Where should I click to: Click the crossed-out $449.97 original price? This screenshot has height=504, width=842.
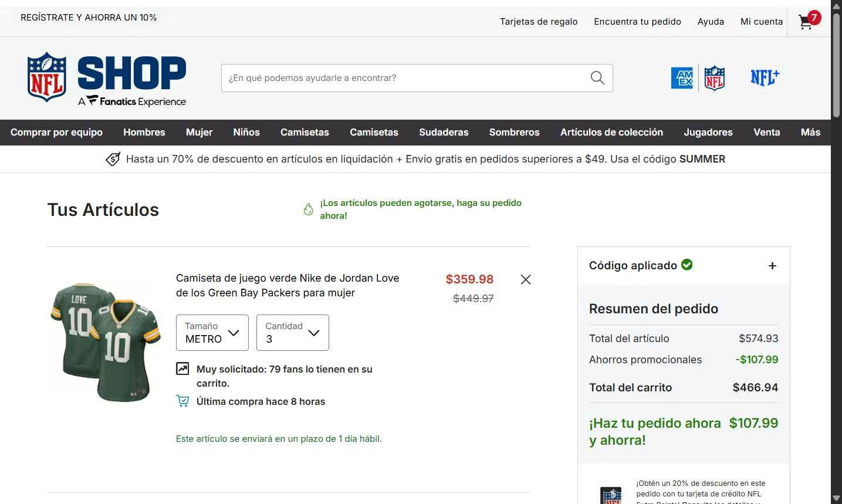pyautogui.click(x=473, y=299)
